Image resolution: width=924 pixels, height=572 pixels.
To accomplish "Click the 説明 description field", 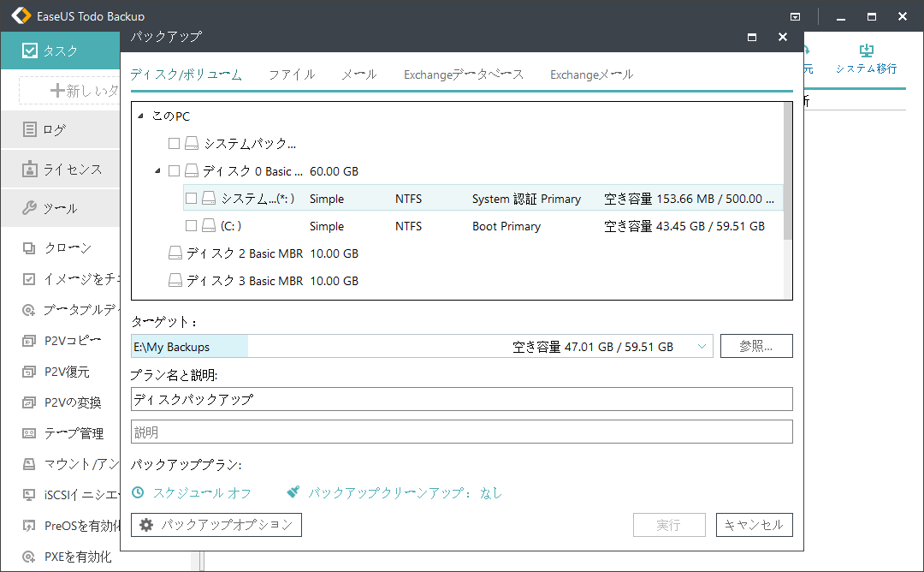I will point(461,432).
